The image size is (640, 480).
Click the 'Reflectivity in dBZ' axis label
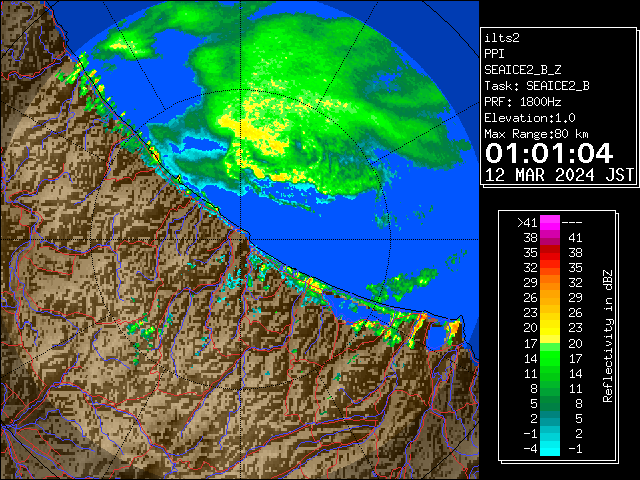[x=608, y=336]
